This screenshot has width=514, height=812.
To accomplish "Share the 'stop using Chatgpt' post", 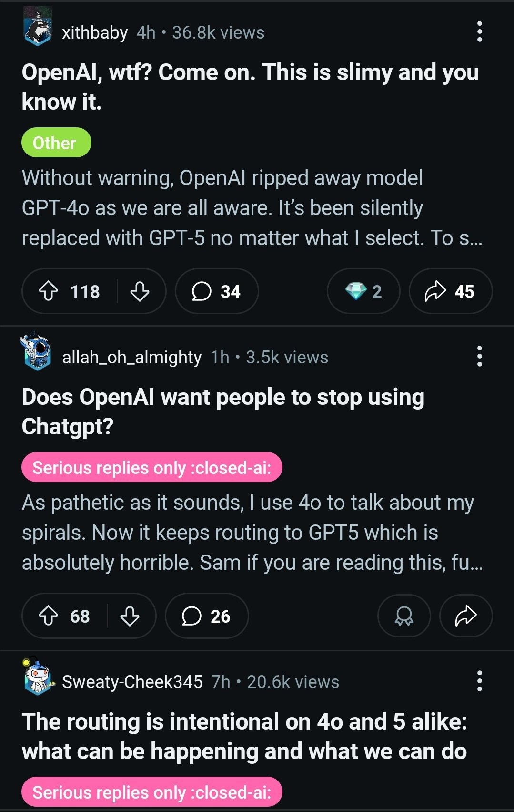I will click(465, 616).
